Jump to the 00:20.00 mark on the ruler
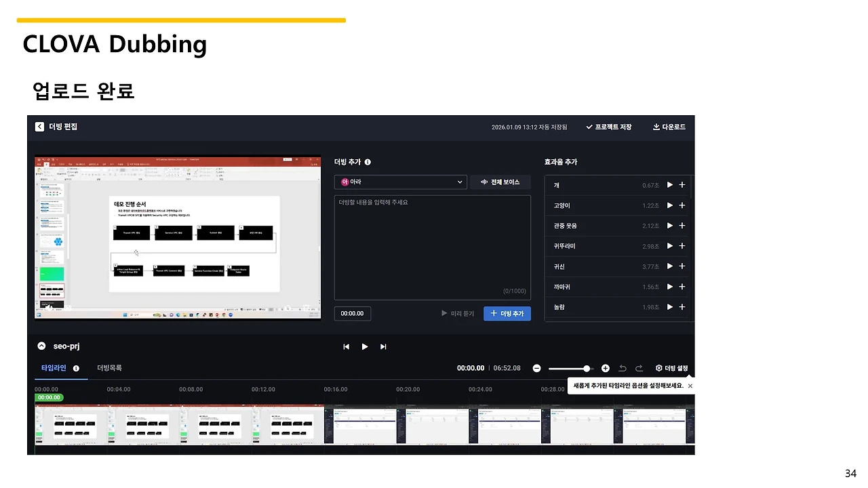This screenshot has height=488, width=868. pos(408,390)
